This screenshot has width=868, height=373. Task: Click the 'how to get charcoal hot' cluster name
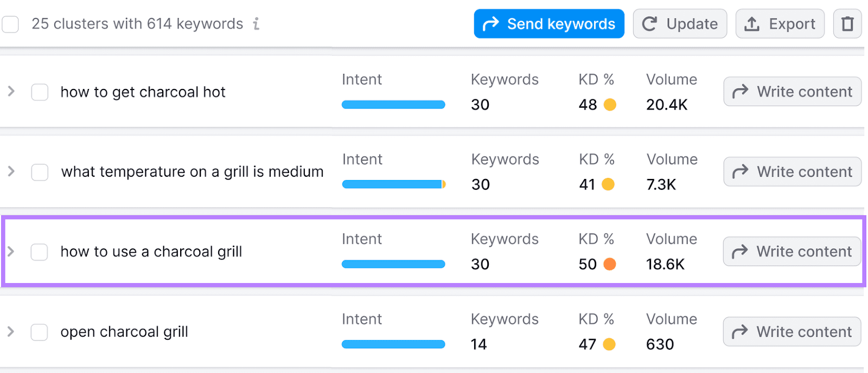point(143,93)
